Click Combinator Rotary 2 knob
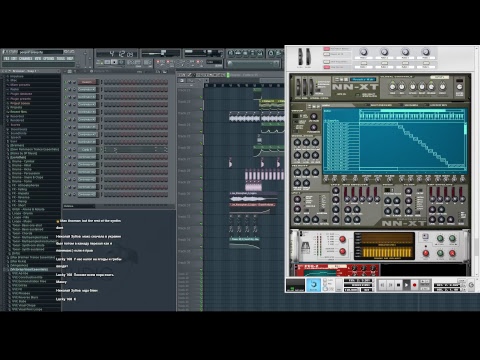 click(x=384, y=52)
